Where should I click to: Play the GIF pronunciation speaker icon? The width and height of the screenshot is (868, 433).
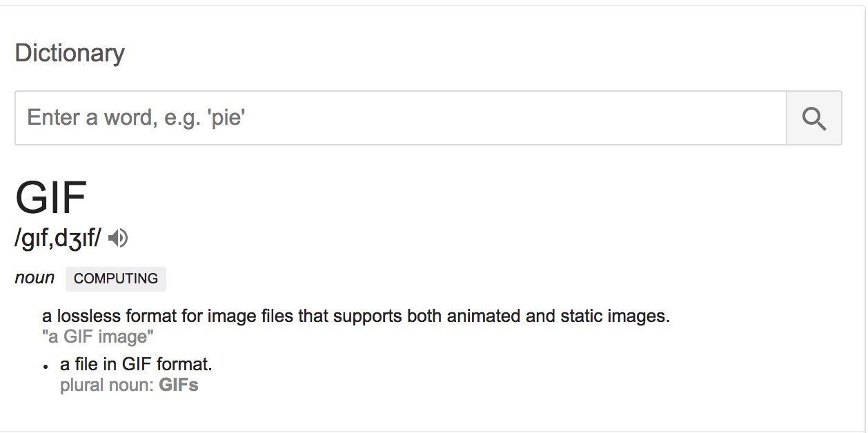pyautogui.click(x=118, y=238)
